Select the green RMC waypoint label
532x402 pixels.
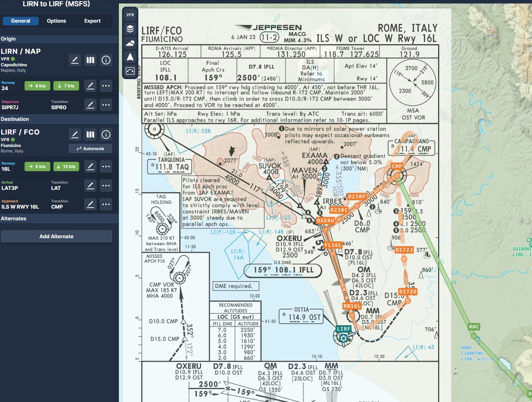coord(474,327)
